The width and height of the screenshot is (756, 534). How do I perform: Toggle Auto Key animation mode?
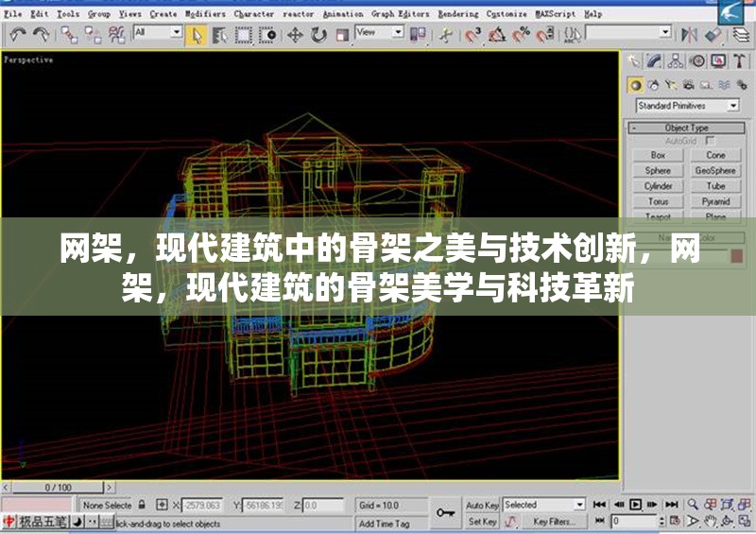coord(482,506)
